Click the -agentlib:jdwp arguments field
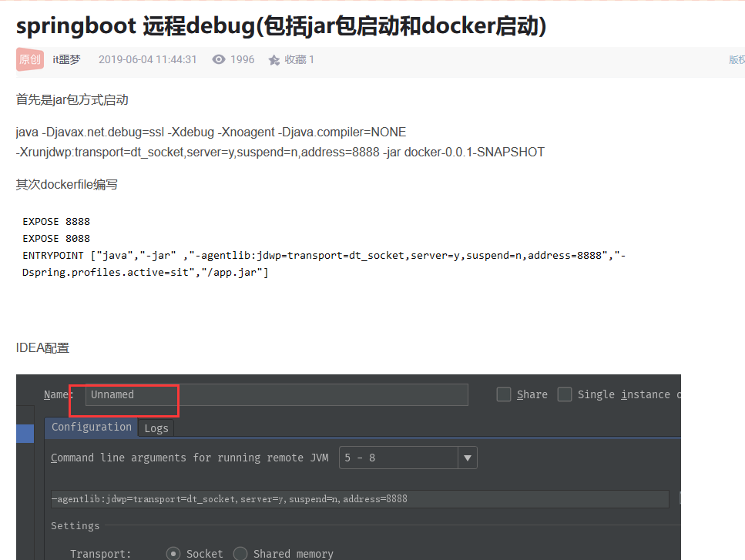This screenshot has height=560, width=745. [360, 499]
